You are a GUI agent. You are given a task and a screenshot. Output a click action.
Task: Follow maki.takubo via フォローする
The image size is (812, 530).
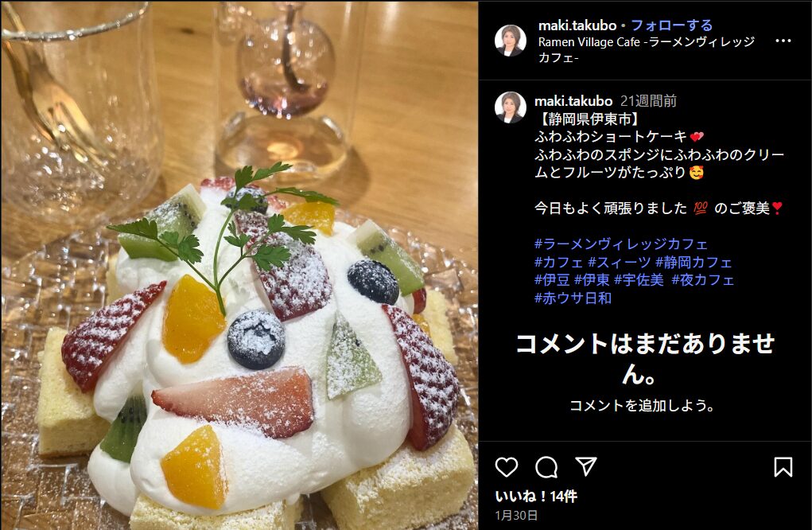pyautogui.click(x=672, y=25)
